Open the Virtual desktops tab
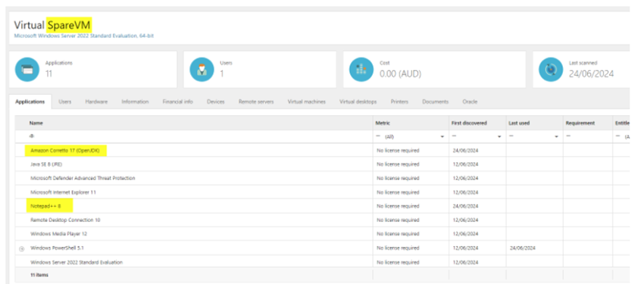 (358, 101)
